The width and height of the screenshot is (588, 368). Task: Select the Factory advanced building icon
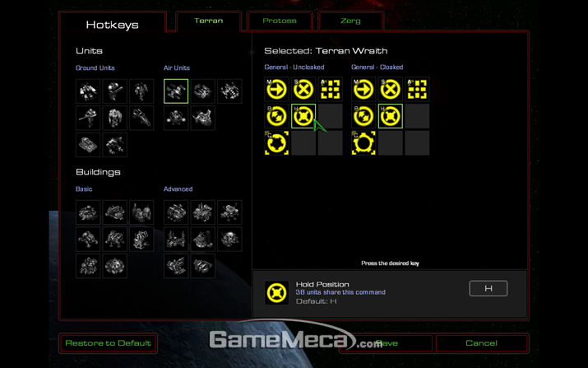(x=176, y=212)
